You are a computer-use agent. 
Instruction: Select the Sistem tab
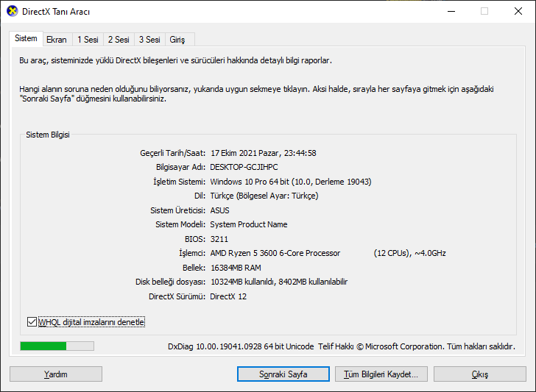[26, 38]
